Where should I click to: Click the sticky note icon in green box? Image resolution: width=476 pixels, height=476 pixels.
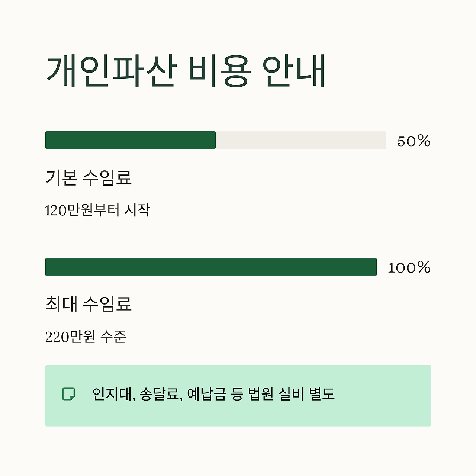(x=68, y=394)
